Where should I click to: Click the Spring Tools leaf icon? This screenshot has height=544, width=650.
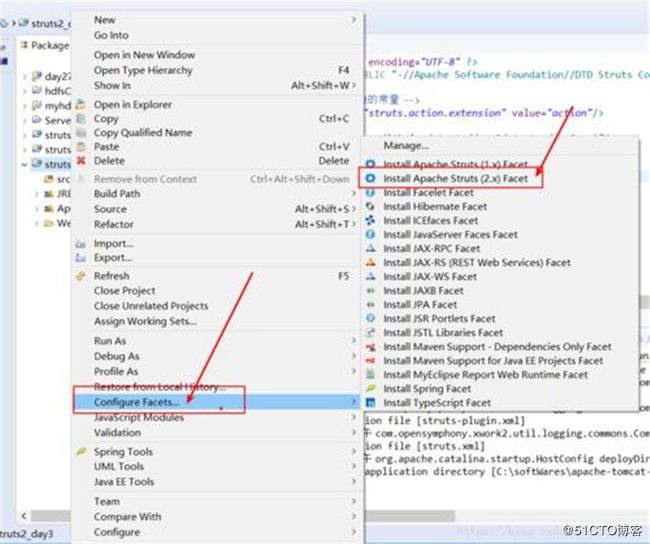[81, 451]
